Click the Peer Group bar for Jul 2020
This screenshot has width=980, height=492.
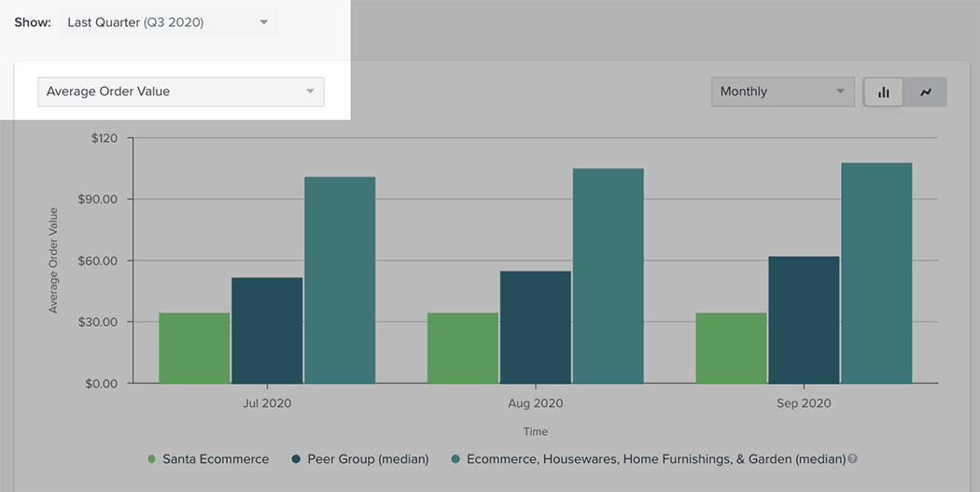(267, 330)
